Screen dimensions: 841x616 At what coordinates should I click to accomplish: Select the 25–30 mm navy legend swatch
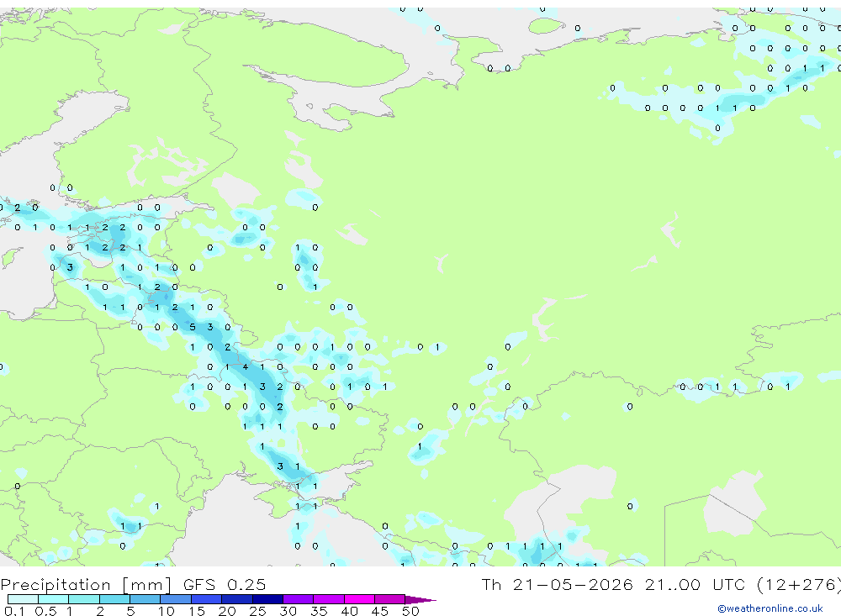click(x=267, y=599)
